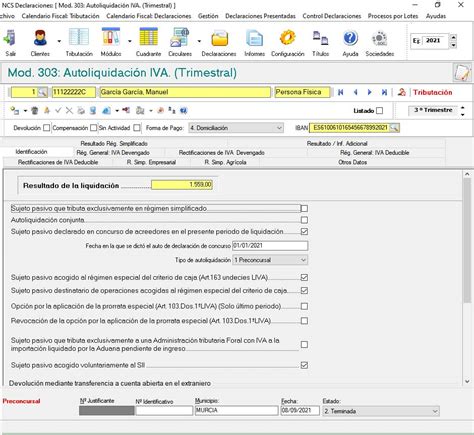Switch to Identificación tab

click(x=32, y=152)
